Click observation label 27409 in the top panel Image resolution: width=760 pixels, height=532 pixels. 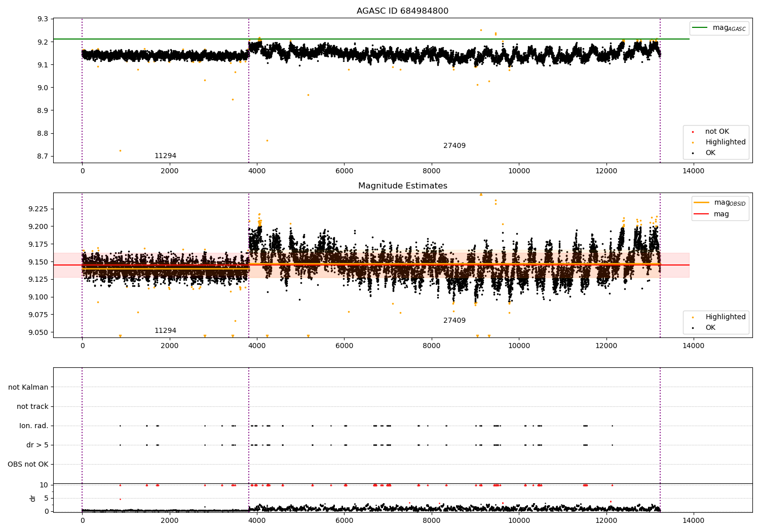click(x=454, y=146)
